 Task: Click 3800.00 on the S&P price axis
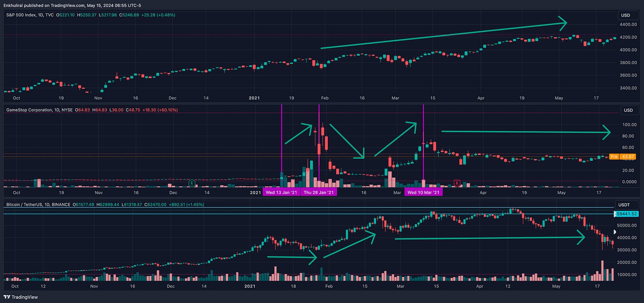tap(628, 63)
